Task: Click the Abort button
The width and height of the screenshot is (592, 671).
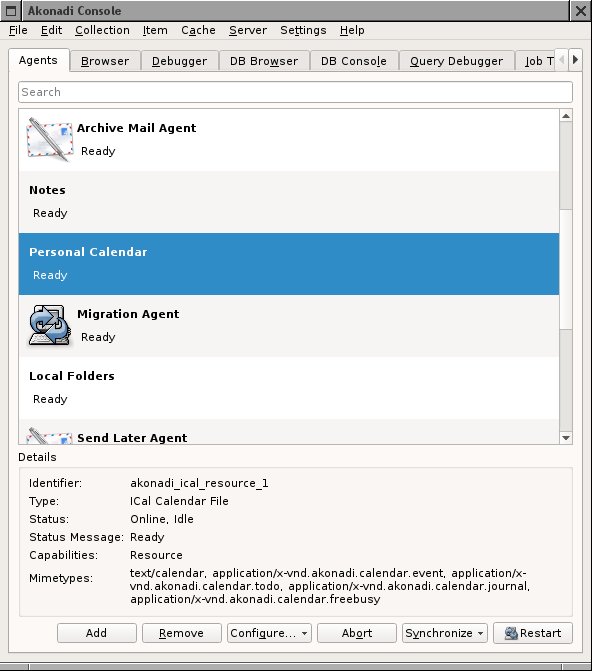Action: (357, 633)
